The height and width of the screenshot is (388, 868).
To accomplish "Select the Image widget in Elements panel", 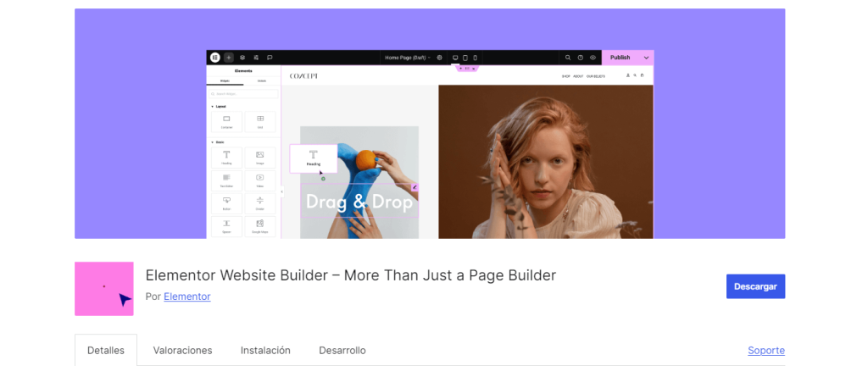I will click(x=260, y=157).
